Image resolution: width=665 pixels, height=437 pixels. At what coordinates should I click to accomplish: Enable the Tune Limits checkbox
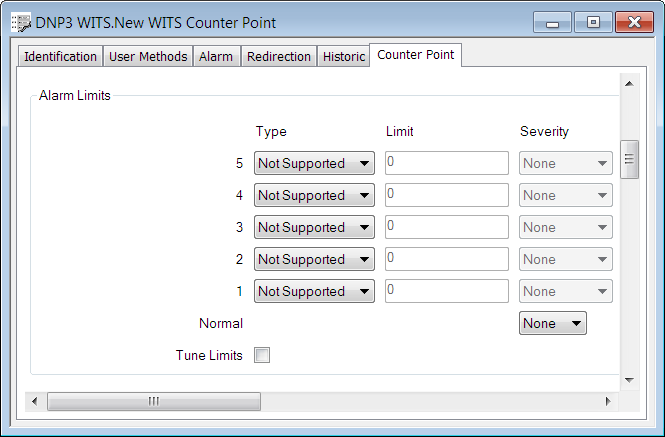click(262, 355)
